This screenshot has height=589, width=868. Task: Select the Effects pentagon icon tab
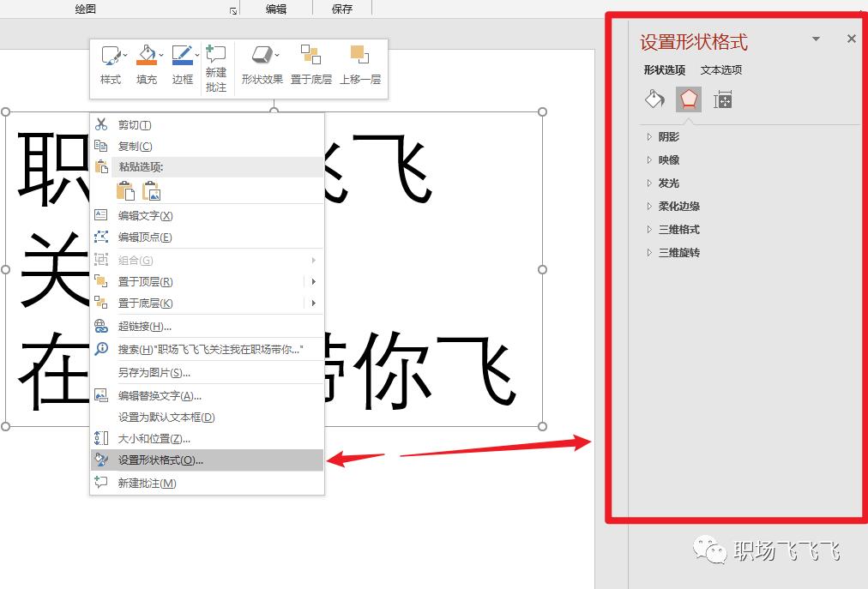(x=689, y=99)
